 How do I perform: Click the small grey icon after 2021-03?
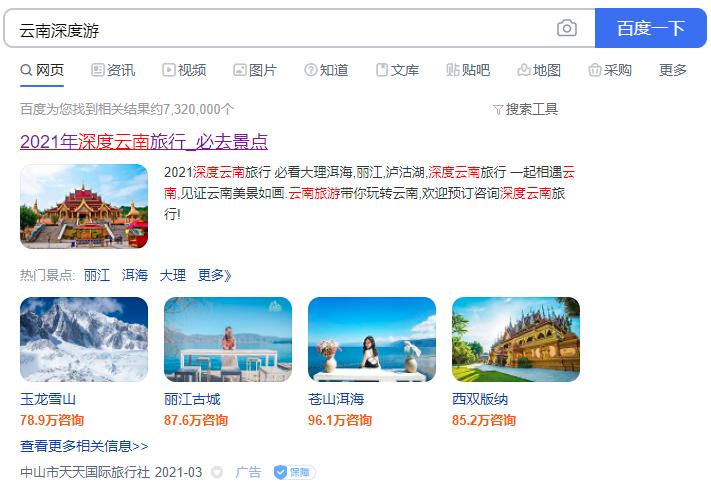click(x=217, y=472)
